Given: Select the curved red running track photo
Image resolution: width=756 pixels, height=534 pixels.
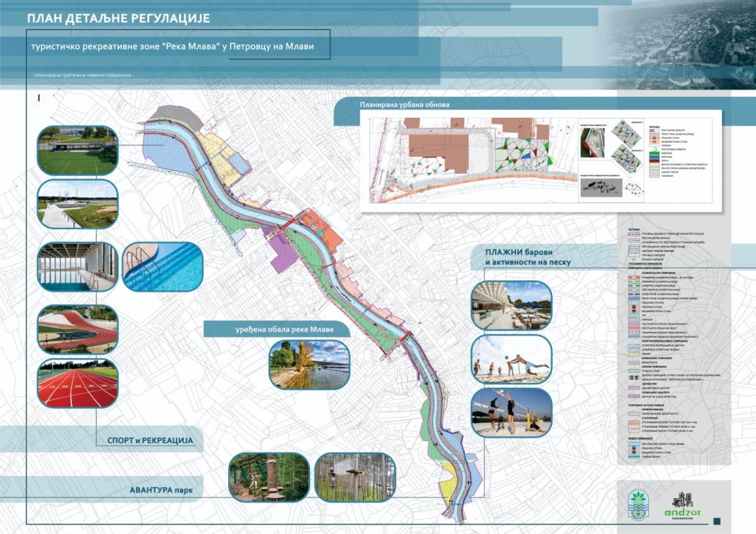Looking at the screenshot, I should [77, 329].
